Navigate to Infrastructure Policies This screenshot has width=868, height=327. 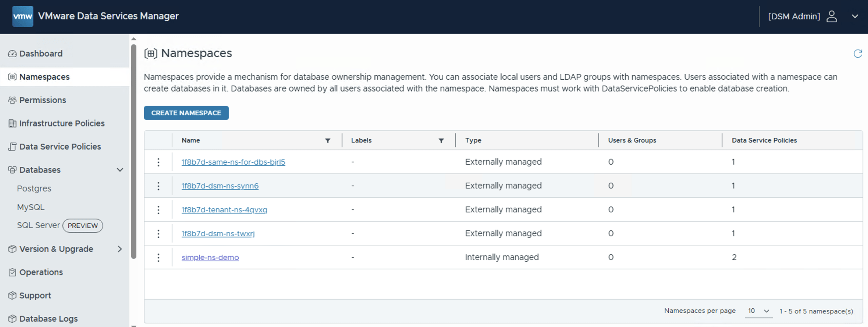point(62,123)
